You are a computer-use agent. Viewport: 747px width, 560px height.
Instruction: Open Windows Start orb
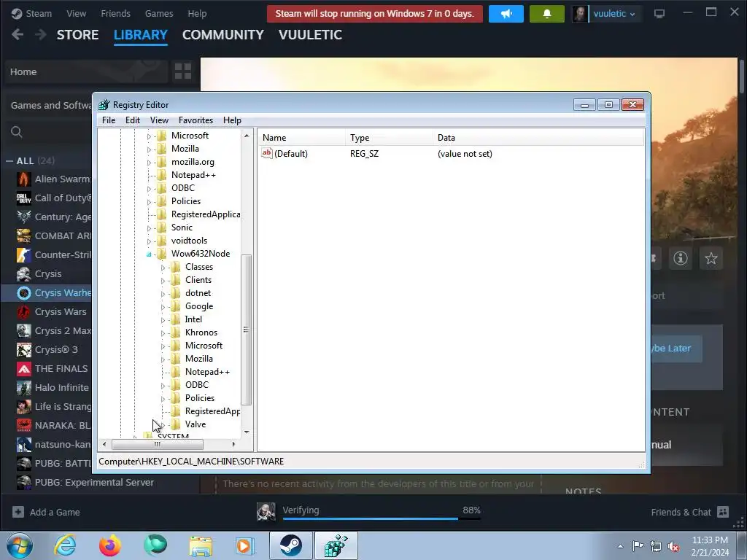click(20, 545)
